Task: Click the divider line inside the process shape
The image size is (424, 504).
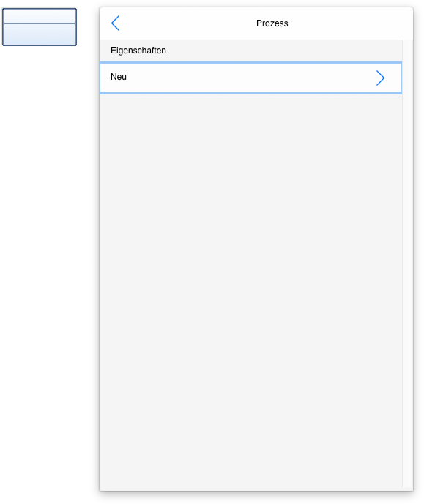Action: click(x=40, y=23)
